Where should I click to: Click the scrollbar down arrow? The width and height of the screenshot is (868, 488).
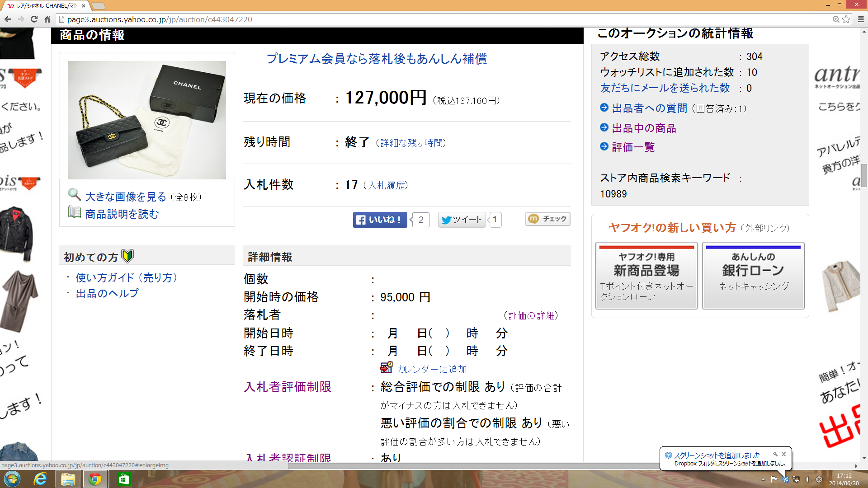click(864, 458)
